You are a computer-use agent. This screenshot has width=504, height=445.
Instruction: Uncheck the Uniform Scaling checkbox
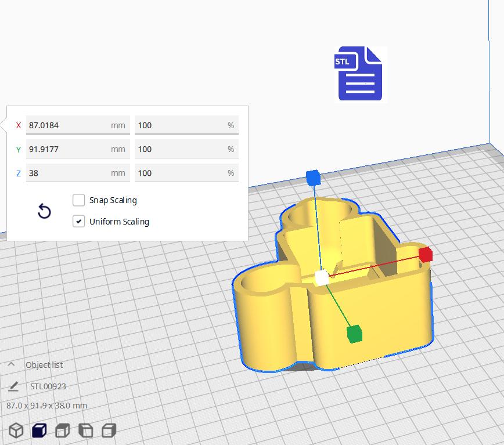79,222
